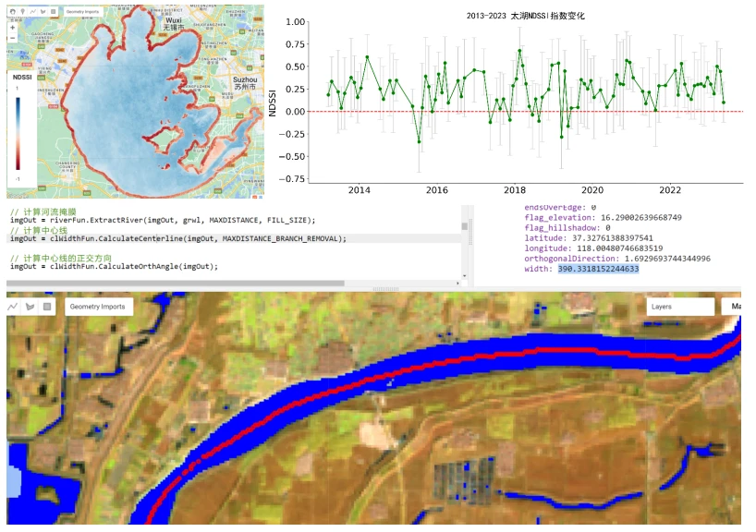Viewport: 756px width, 532px height.
Task: Click the NDSSI legend color bar
Action: [x=18, y=134]
